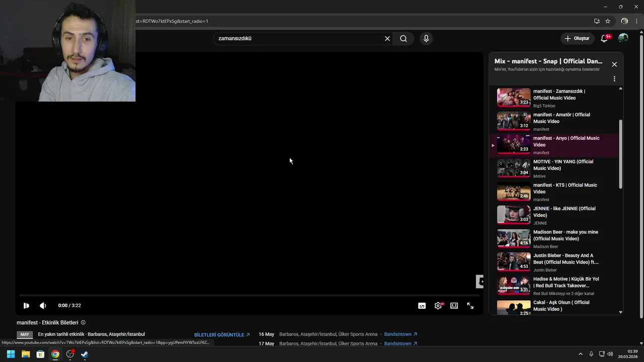
Task: Click BİLETLERİ GÖRÜNTÜLE tickets link
Action: click(x=222, y=335)
